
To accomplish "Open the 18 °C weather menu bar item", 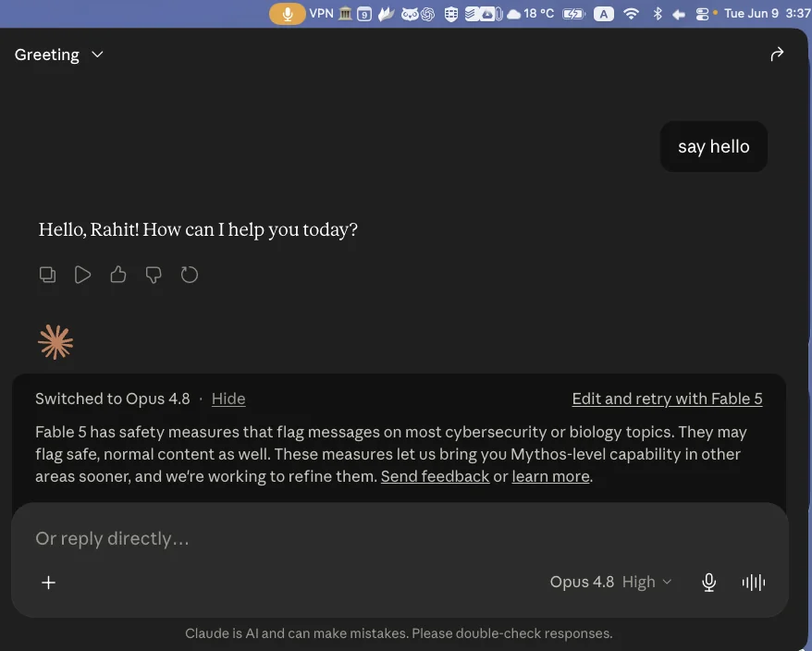I will pyautogui.click(x=530, y=14).
